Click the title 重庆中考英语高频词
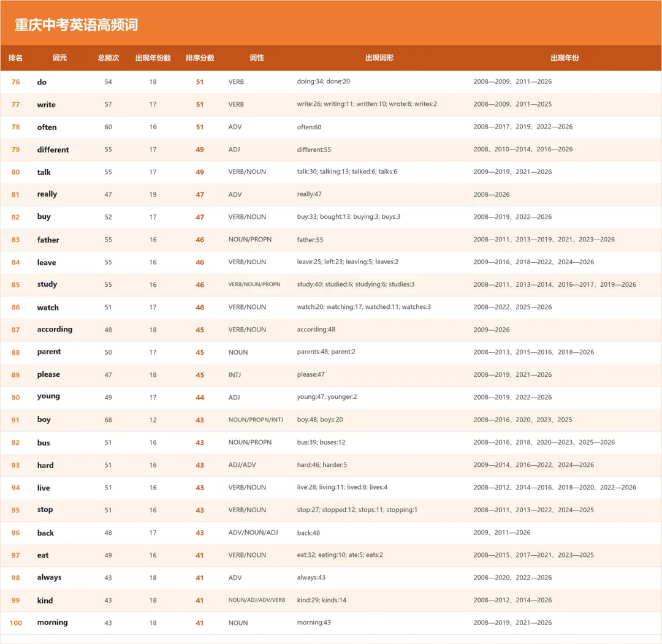This screenshot has height=644, width=662. pos(77,25)
